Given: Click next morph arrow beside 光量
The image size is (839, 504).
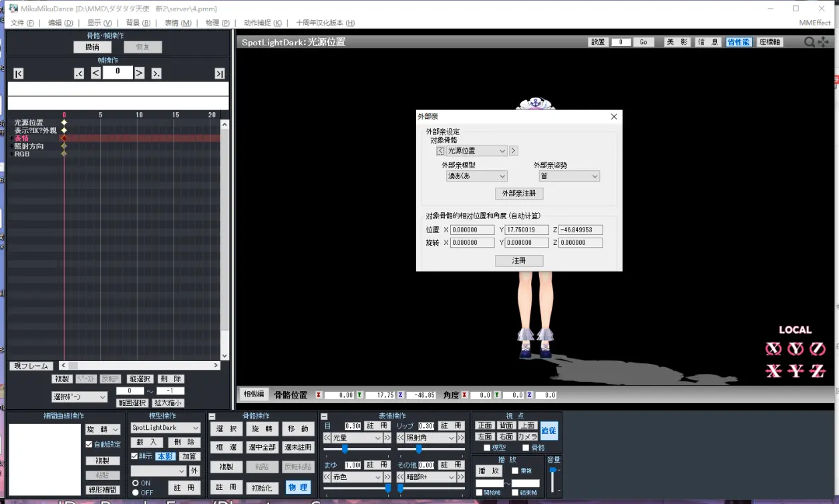Looking at the screenshot, I should pos(387,438).
